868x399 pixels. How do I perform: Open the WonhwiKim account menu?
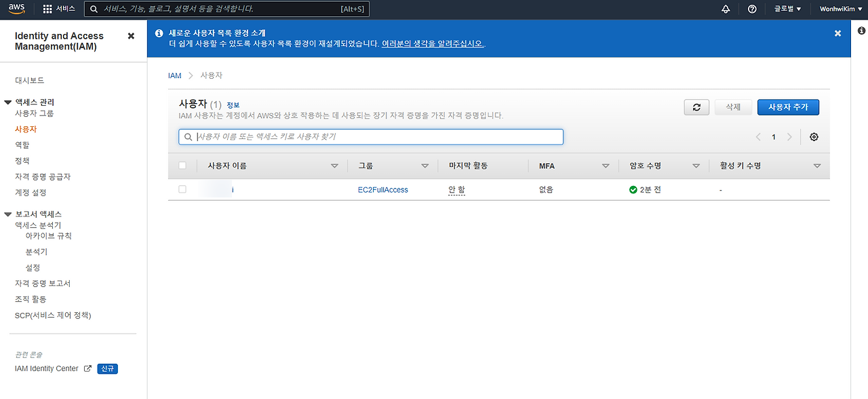(x=840, y=9)
